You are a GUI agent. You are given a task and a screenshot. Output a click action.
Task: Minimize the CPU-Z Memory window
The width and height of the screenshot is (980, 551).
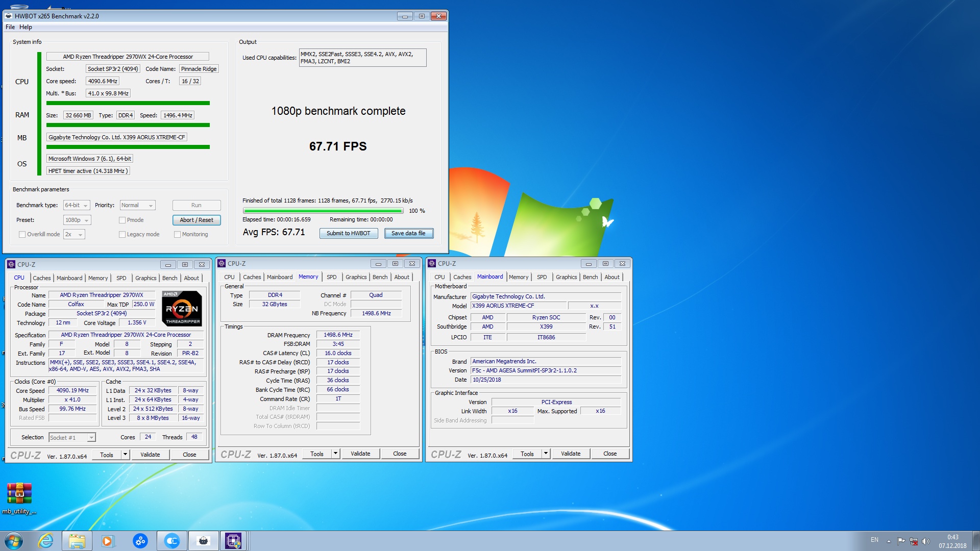378,264
